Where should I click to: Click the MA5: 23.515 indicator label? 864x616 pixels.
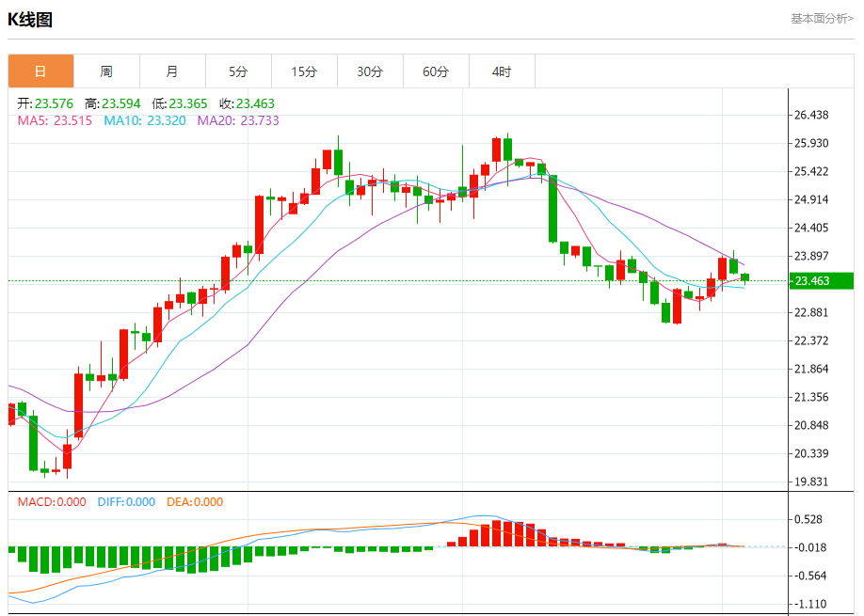pyautogui.click(x=55, y=120)
